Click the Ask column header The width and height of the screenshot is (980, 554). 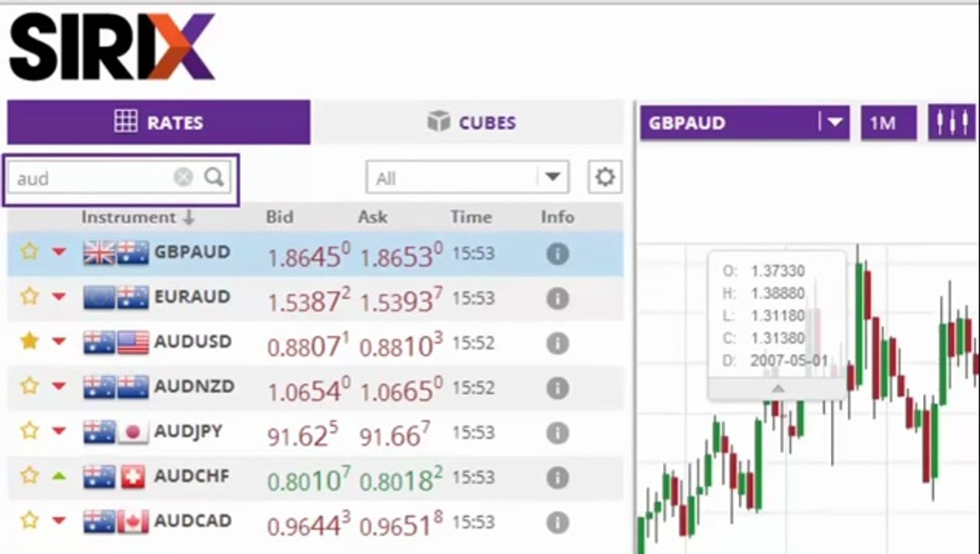(x=372, y=218)
